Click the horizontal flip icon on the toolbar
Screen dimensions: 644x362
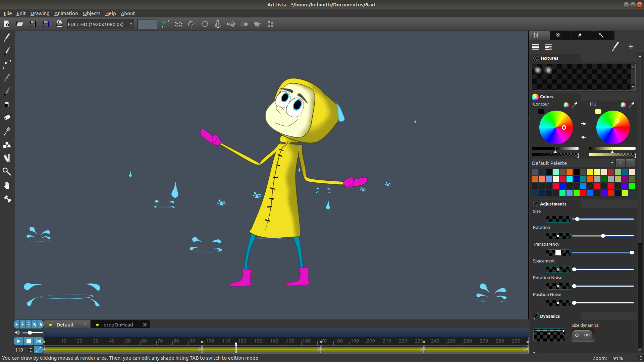tap(218, 24)
